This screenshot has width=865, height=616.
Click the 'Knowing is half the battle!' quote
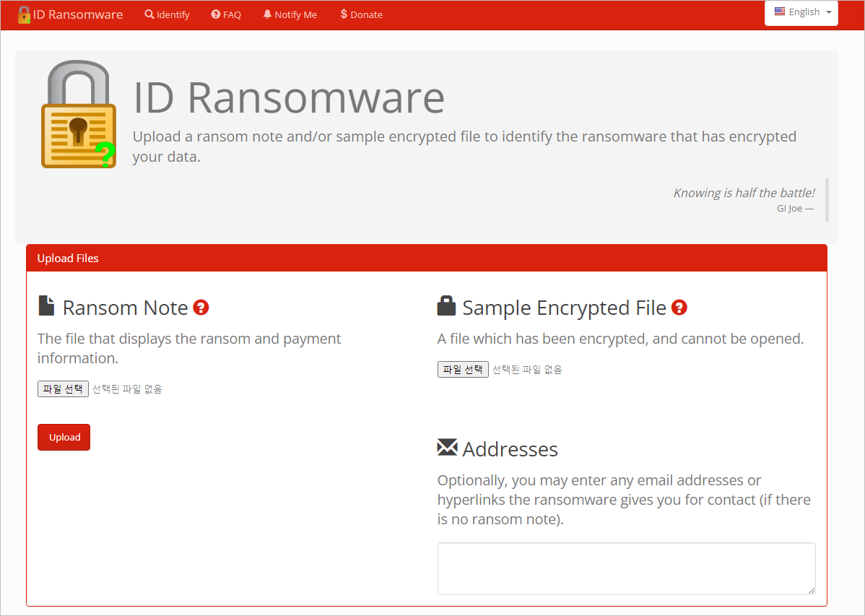point(744,193)
